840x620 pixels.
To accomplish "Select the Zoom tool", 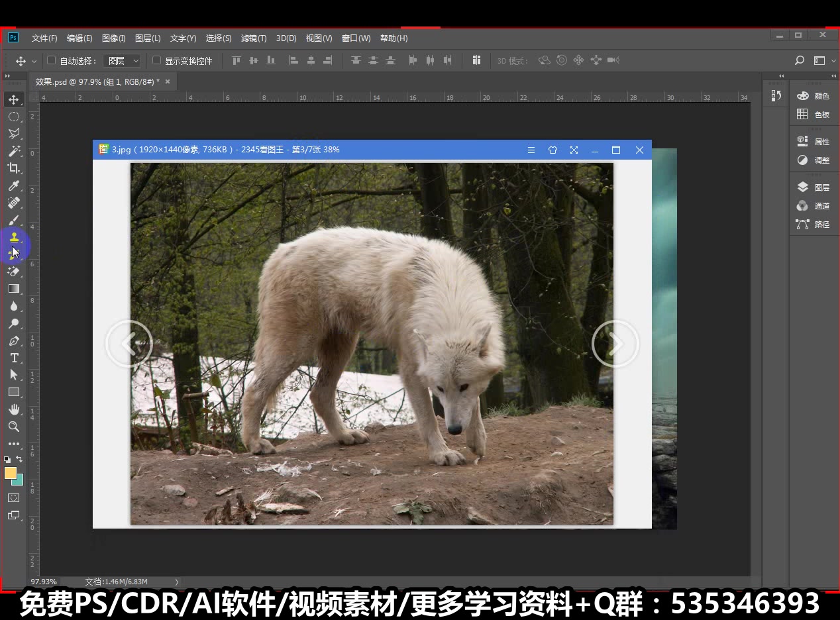I will pos(14,427).
